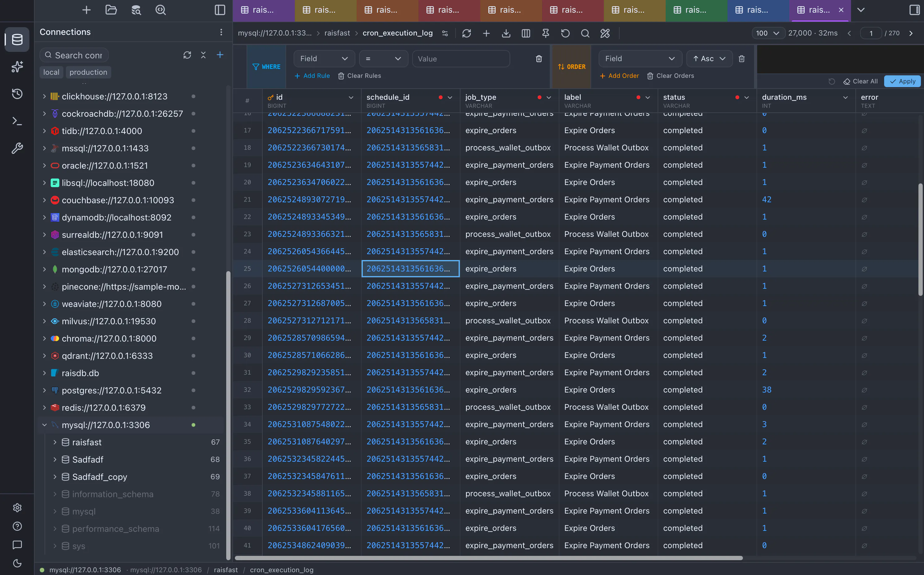Toggle the right sidebar panel icon
This screenshot has height=575, width=924.
tap(914, 10)
